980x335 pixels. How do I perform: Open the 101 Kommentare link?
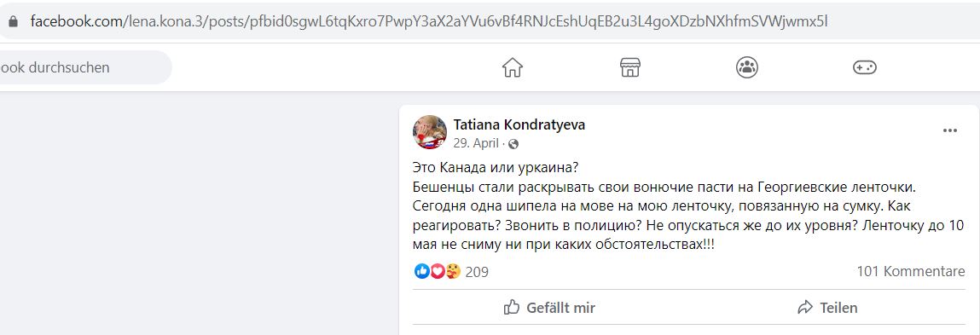click(x=911, y=271)
